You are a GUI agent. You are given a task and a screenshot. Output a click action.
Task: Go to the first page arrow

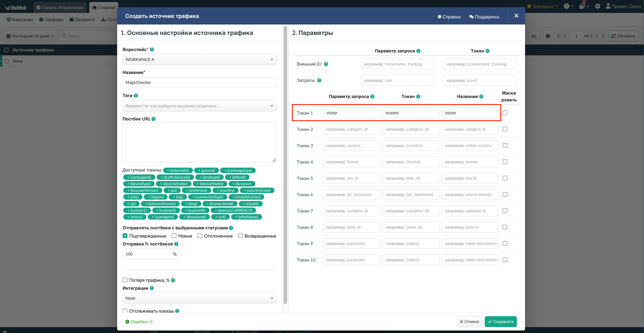click(559, 36)
